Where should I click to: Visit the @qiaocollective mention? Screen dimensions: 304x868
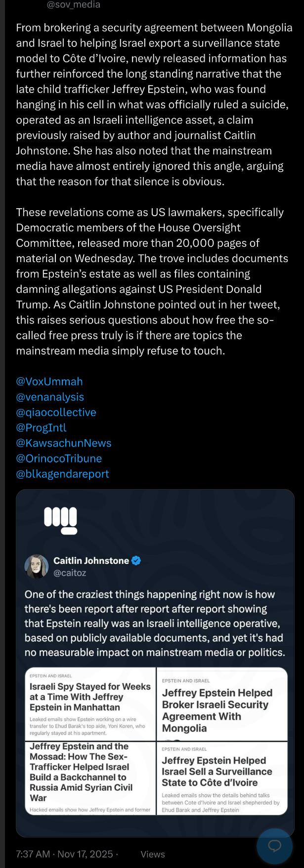56,412
